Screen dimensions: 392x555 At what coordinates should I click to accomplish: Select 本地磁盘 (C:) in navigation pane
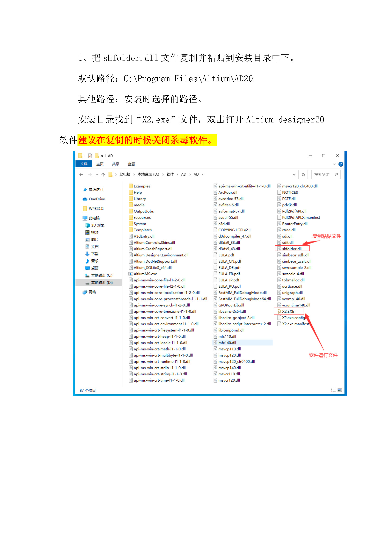click(99, 275)
